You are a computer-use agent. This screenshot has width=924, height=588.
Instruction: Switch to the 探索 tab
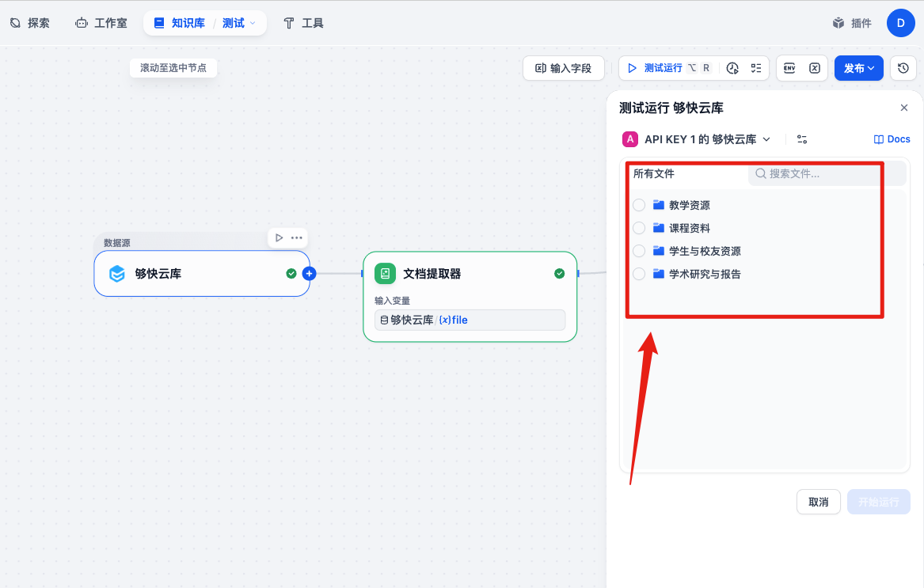29,23
